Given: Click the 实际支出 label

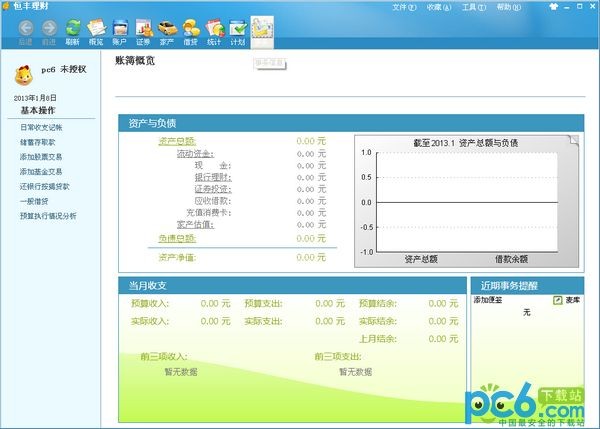Looking at the screenshot, I should 263,321.
